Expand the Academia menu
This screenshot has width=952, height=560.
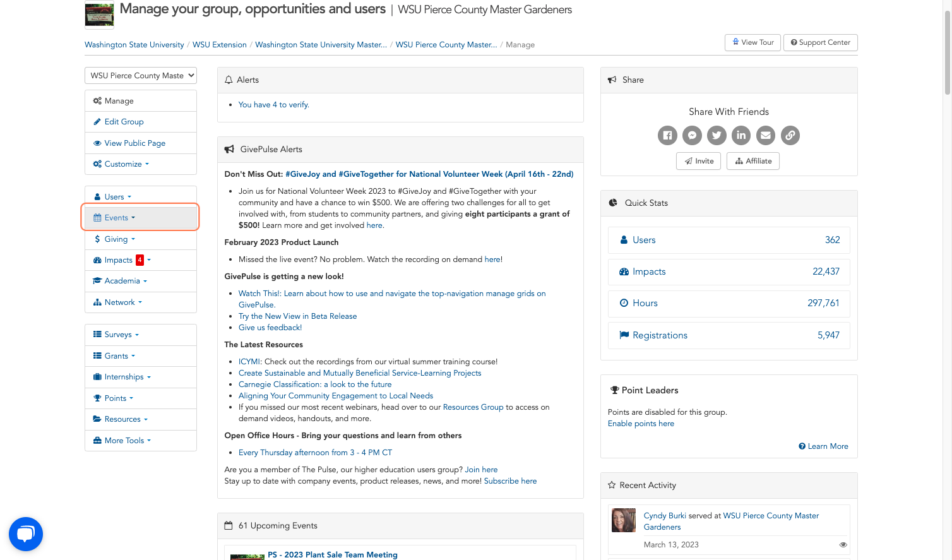pyautogui.click(x=141, y=281)
